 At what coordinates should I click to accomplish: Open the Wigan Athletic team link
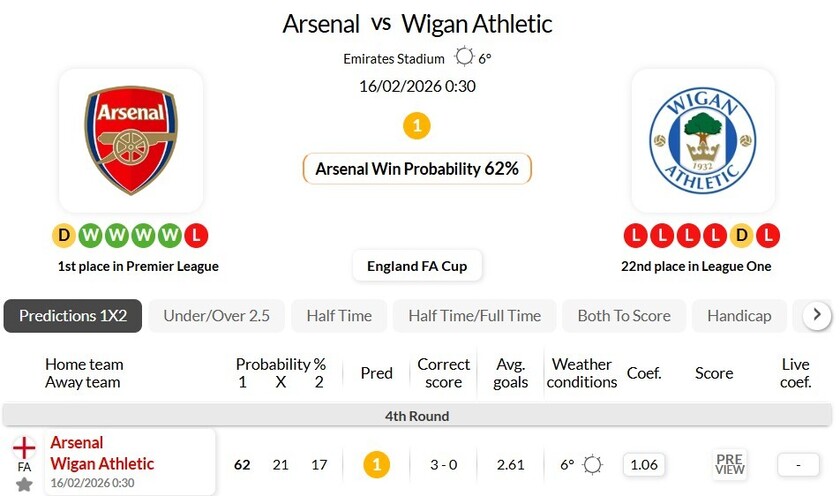[x=102, y=464]
